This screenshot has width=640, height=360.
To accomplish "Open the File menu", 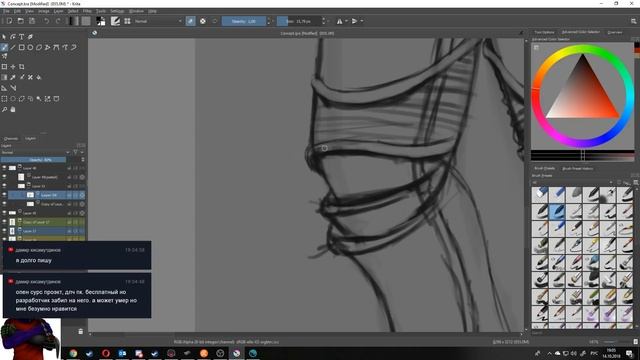I will point(6,11).
